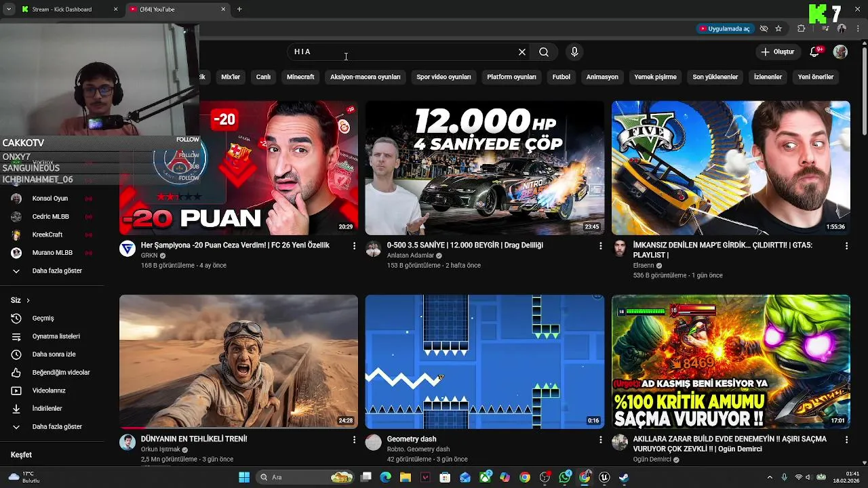Open more options for DÜNYANIN EN TEHLİKELİ TRENİ video
Image resolution: width=868 pixels, height=488 pixels.
pyautogui.click(x=354, y=440)
